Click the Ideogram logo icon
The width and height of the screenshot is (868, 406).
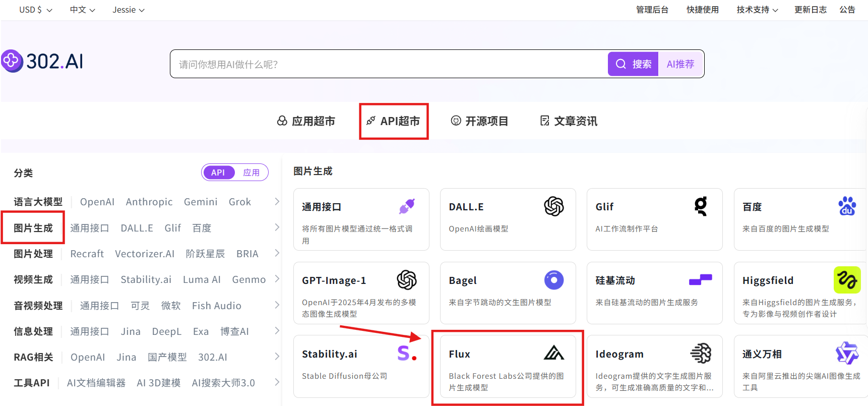pos(701,353)
